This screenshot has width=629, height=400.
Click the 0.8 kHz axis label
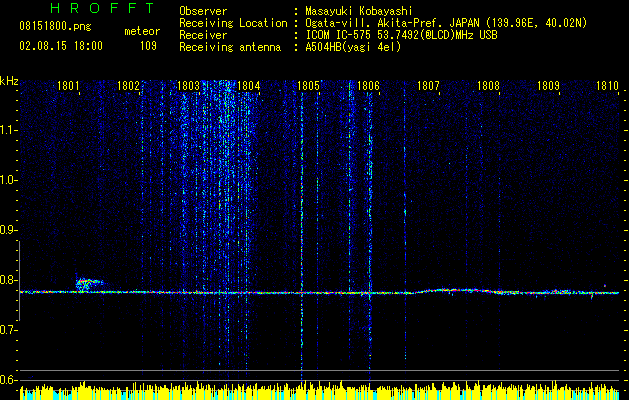click(9, 280)
